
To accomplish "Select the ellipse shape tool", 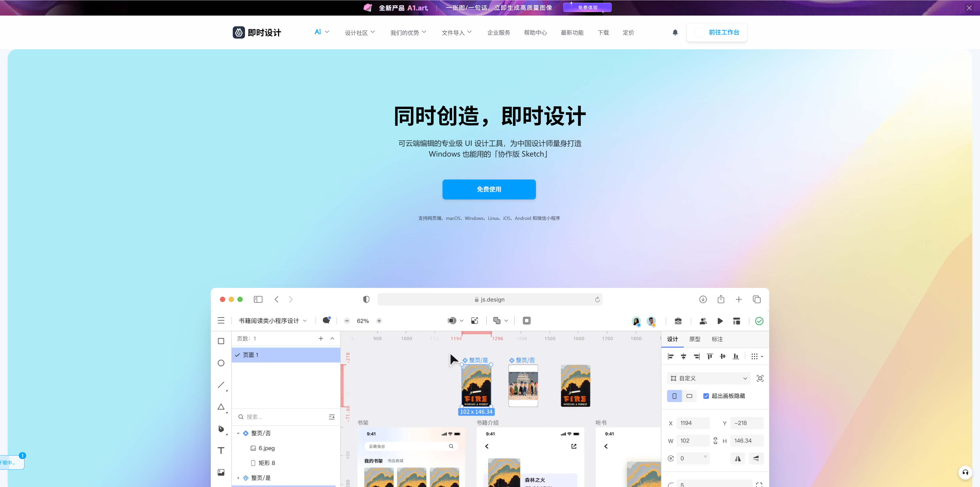I will (x=221, y=363).
